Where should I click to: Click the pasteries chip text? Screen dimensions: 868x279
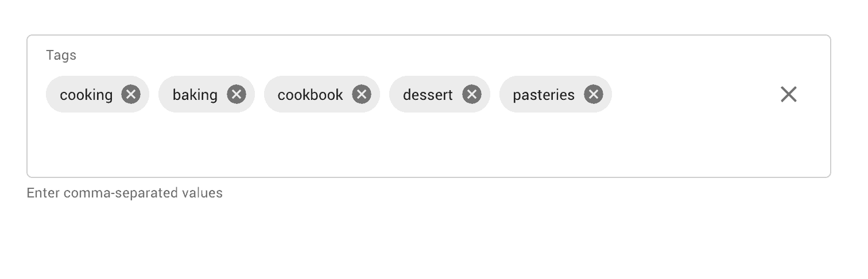543,95
